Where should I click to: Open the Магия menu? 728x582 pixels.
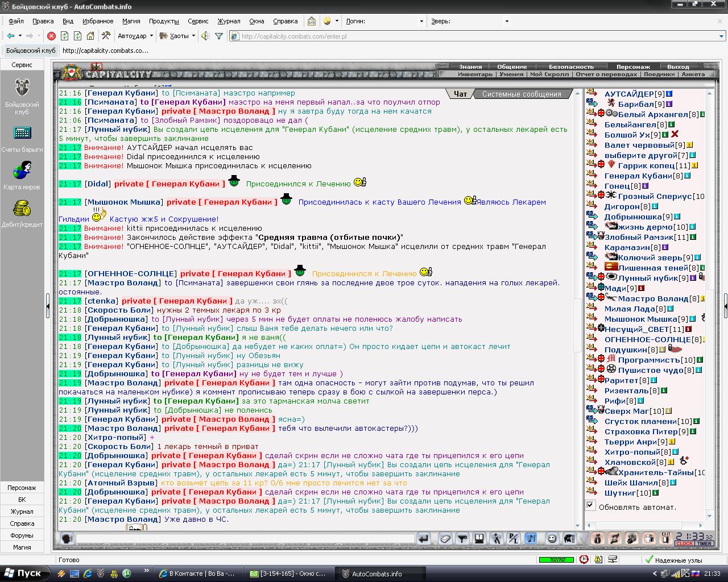coord(131,21)
